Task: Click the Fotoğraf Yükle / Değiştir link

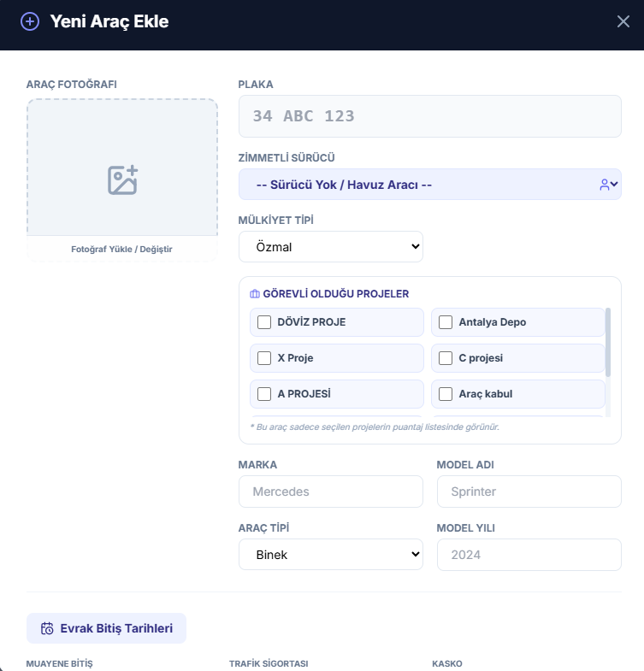Action: coord(121,250)
